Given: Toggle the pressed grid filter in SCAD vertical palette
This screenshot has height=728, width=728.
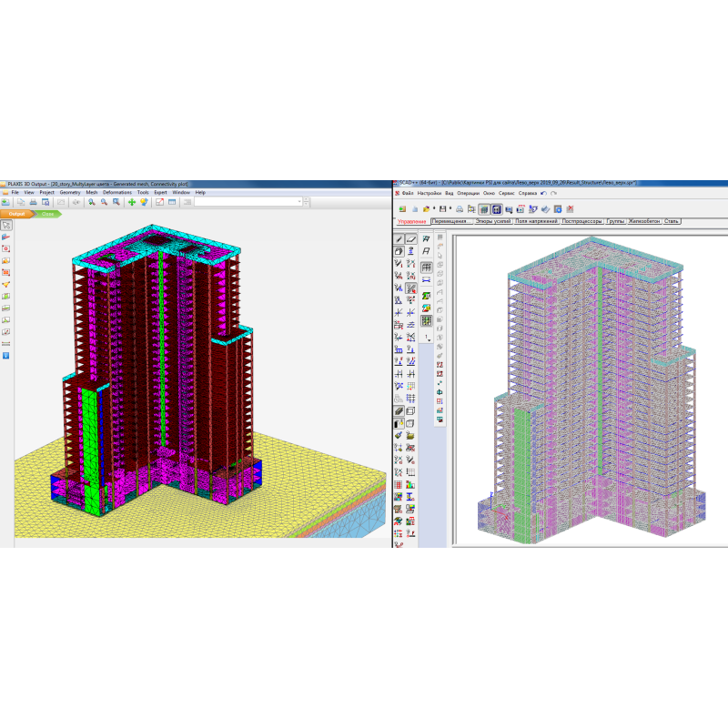Looking at the screenshot, I should click(426, 321).
